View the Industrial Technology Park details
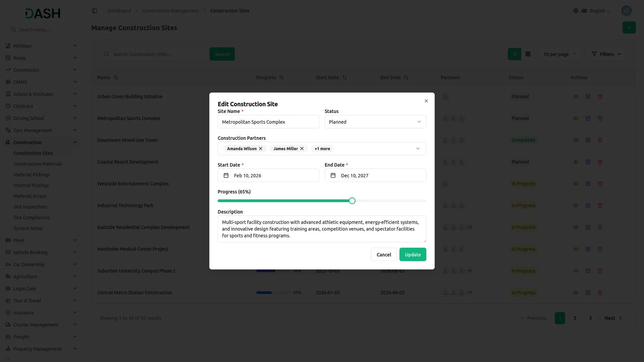Screen dimensions: 644x362 (576, 205)
